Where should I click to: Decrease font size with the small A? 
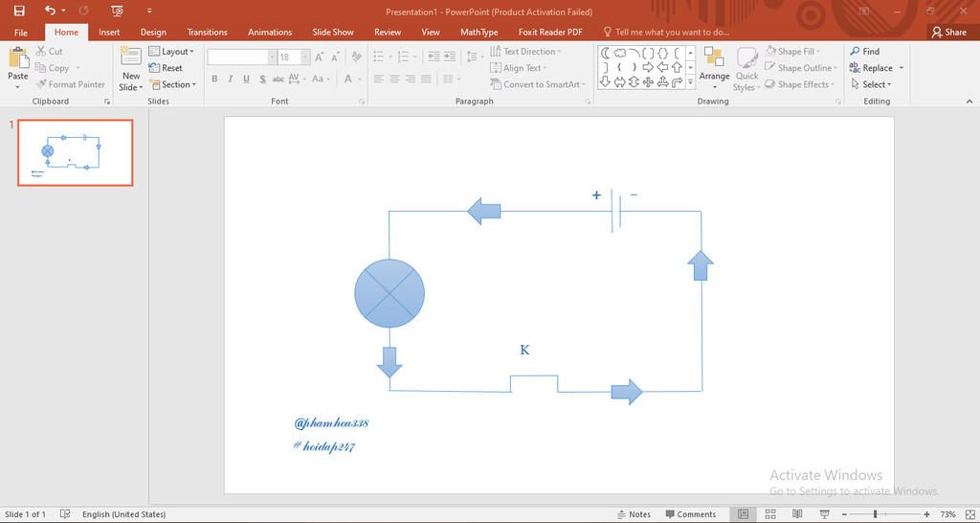click(x=335, y=57)
